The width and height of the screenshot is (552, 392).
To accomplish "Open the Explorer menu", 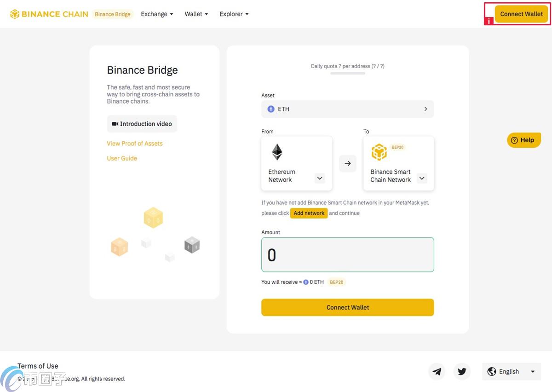I will [234, 14].
